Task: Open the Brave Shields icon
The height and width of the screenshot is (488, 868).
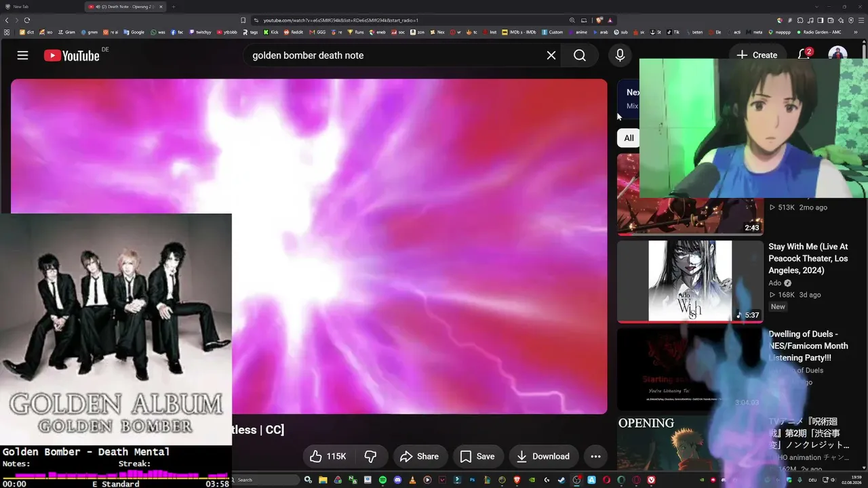Action: click(599, 20)
